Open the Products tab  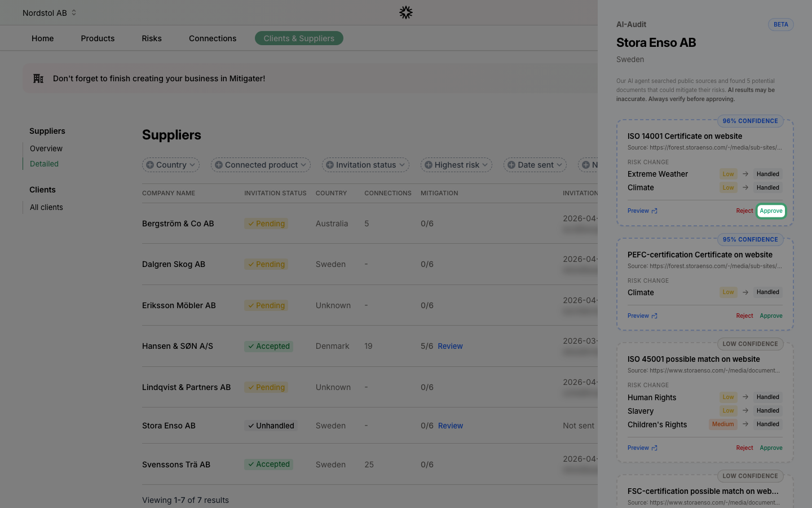tap(98, 38)
